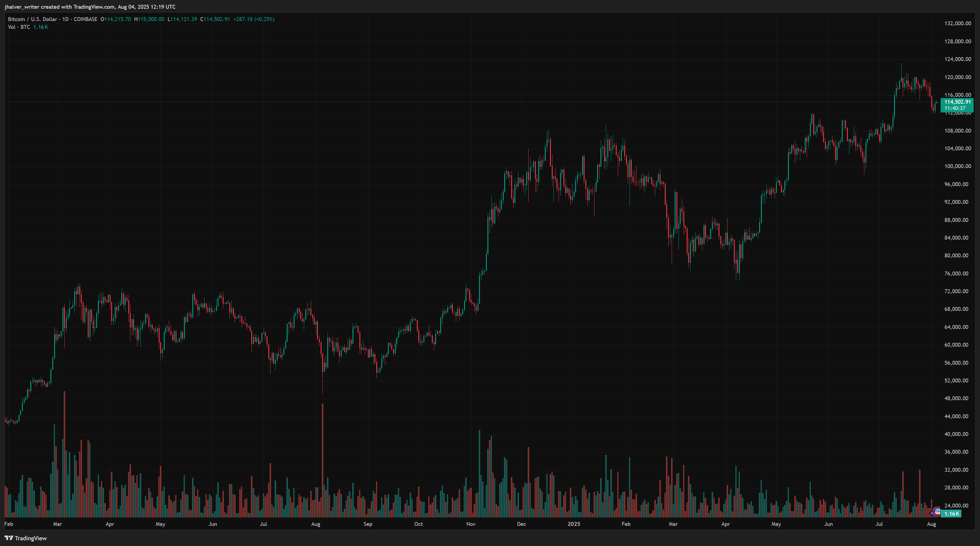Click the TradingView logo at bottom left

tap(25, 538)
